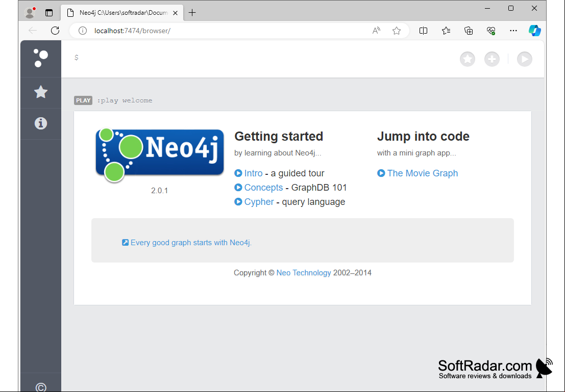Screen dimensions: 565x392
Task: Click the Neo4j logo image
Action: click(x=160, y=155)
